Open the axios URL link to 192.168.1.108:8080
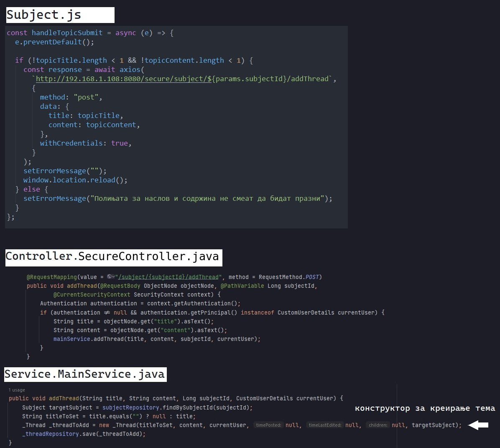This screenshot has height=448, width=500. [184, 79]
